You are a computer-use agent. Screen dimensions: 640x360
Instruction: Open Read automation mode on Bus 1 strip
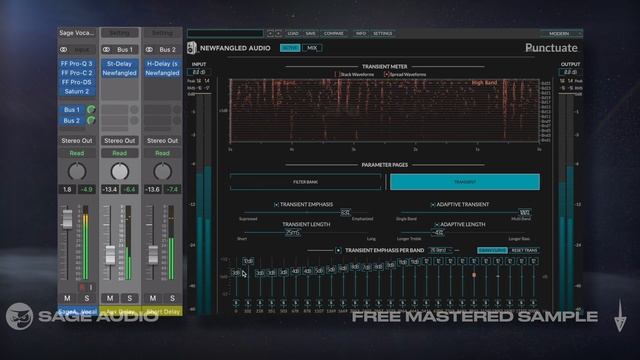pyautogui.click(x=120, y=153)
